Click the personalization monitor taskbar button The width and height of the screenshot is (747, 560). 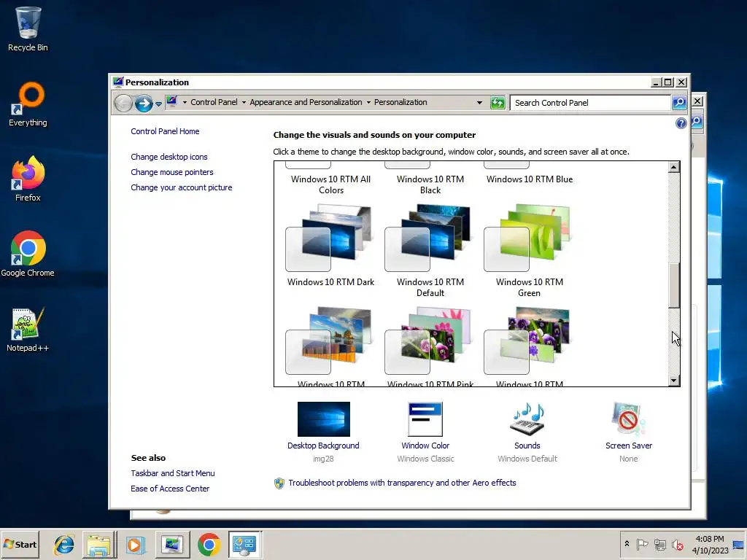(172, 544)
